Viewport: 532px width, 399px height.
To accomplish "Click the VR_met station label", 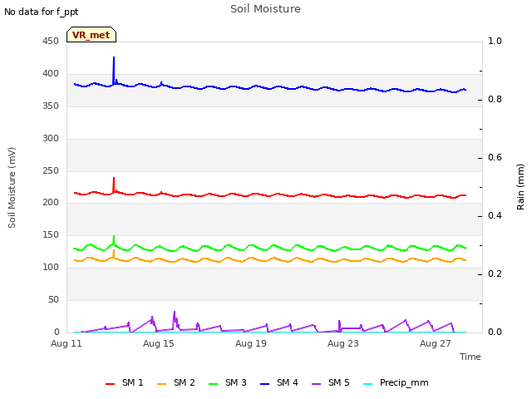I will click(91, 35).
